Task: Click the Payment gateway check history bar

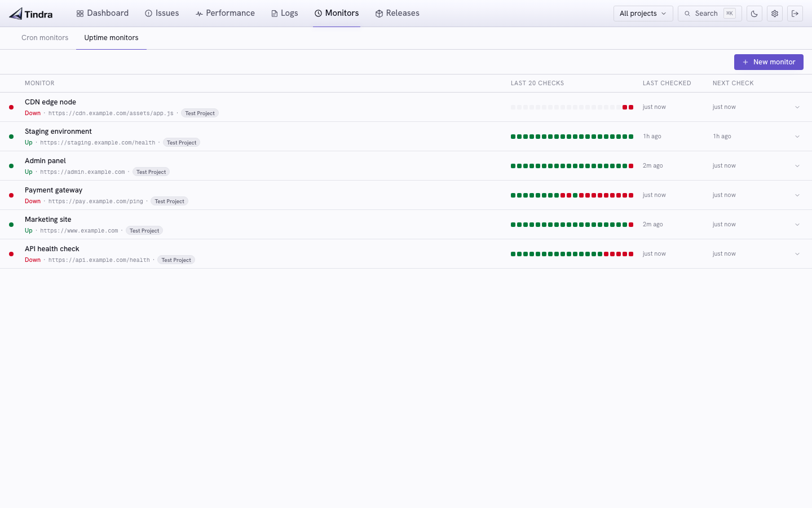Action: pyautogui.click(x=572, y=195)
